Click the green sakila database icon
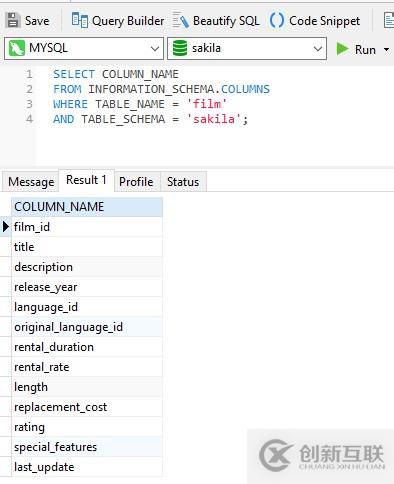 click(x=180, y=48)
